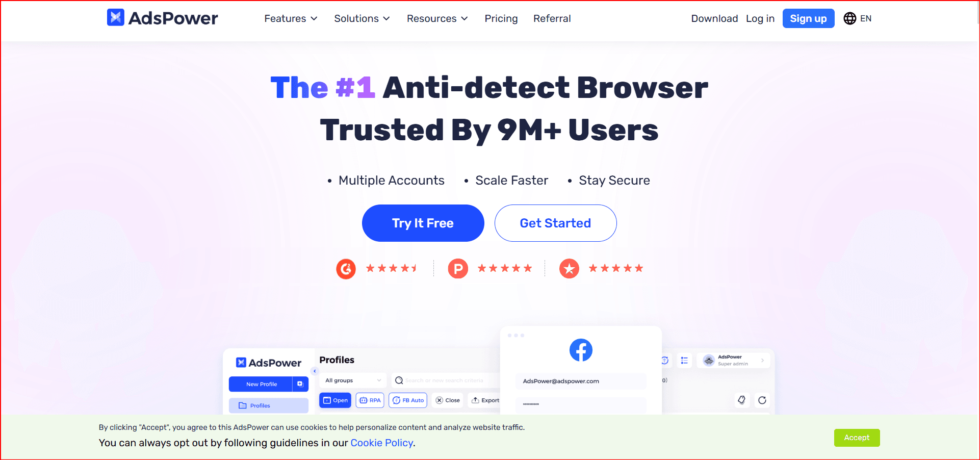Click the Try It Free button
The height and width of the screenshot is (460, 980).
click(423, 223)
